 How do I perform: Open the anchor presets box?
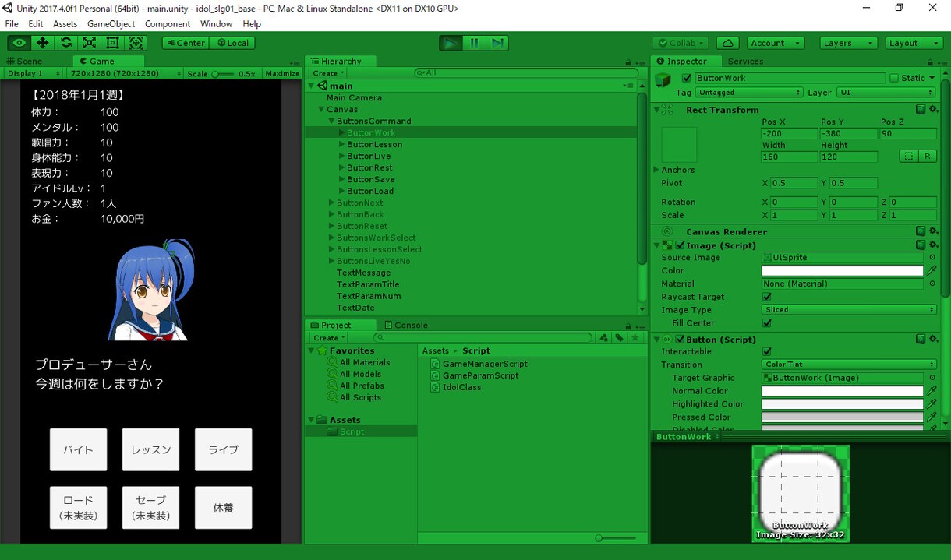[679, 145]
